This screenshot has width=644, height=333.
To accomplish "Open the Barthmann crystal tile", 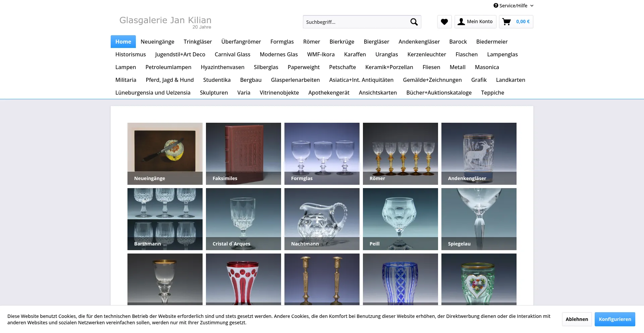I will pos(165,219).
